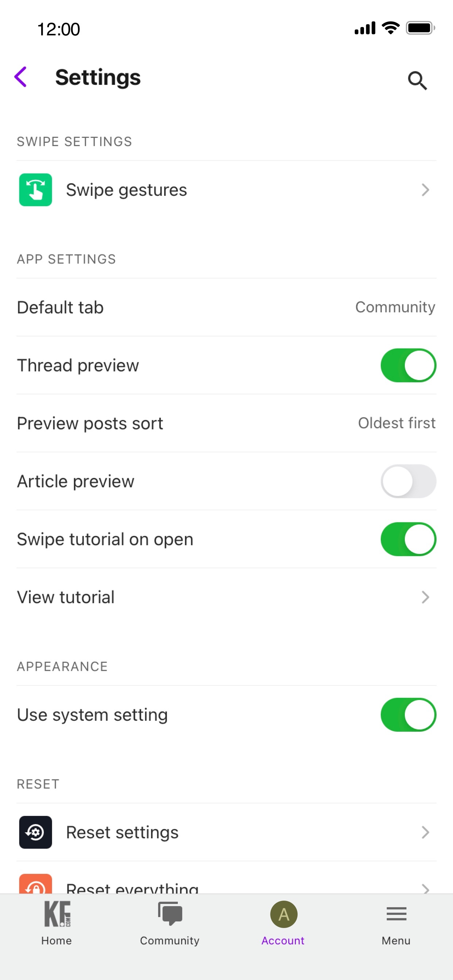
Task: Open settings search magnifier
Action: coord(417,80)
